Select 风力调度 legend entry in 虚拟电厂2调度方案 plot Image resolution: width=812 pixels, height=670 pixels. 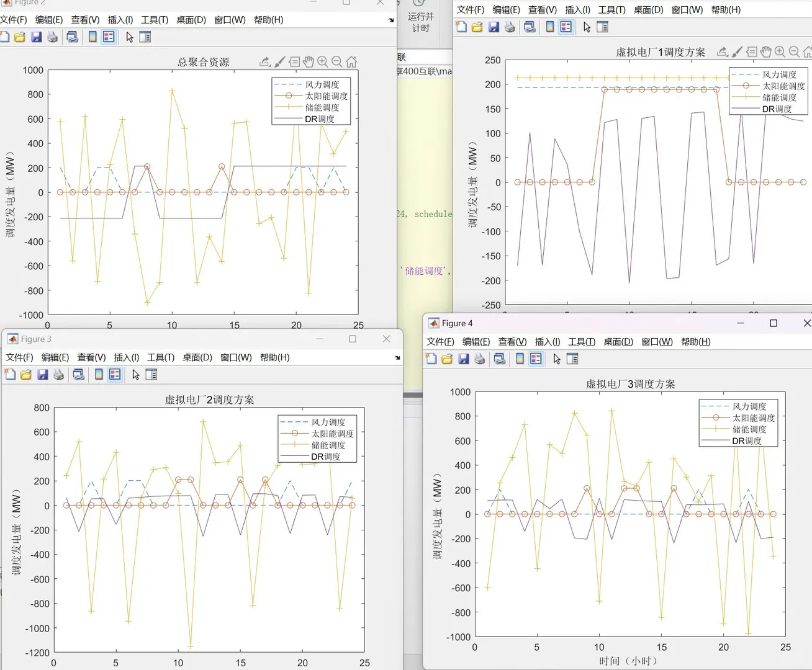(318, 422)
